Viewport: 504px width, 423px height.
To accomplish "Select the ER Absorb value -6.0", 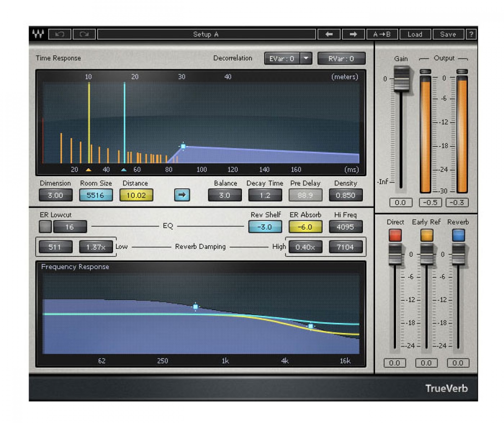I will tap(305, 227).
